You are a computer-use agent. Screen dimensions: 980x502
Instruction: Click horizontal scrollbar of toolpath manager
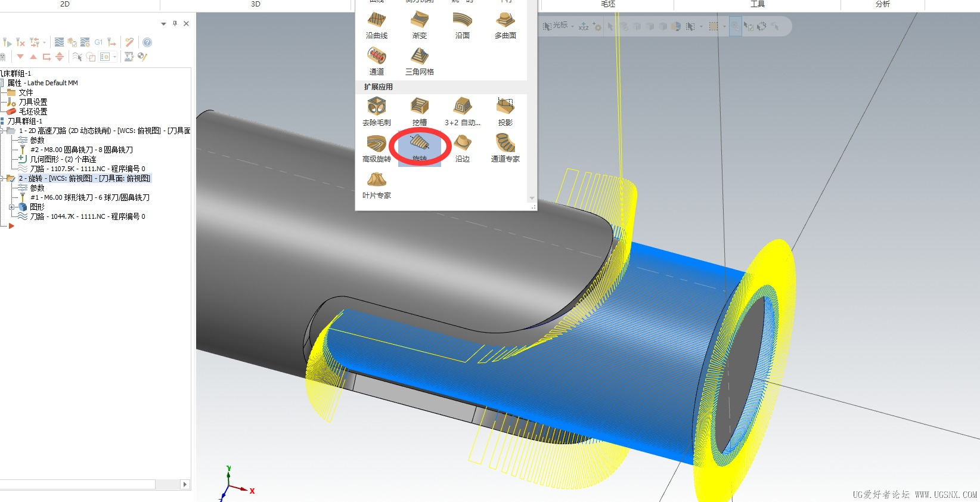77,484
